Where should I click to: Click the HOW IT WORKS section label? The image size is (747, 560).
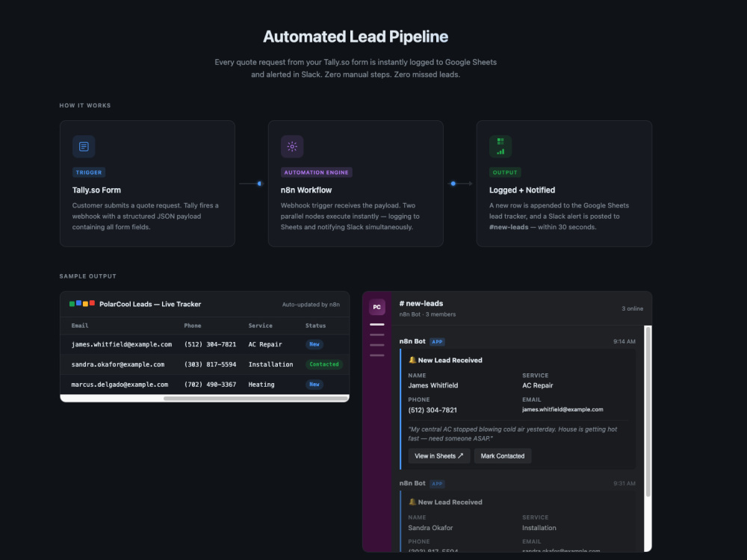click(x=85, y=105)
